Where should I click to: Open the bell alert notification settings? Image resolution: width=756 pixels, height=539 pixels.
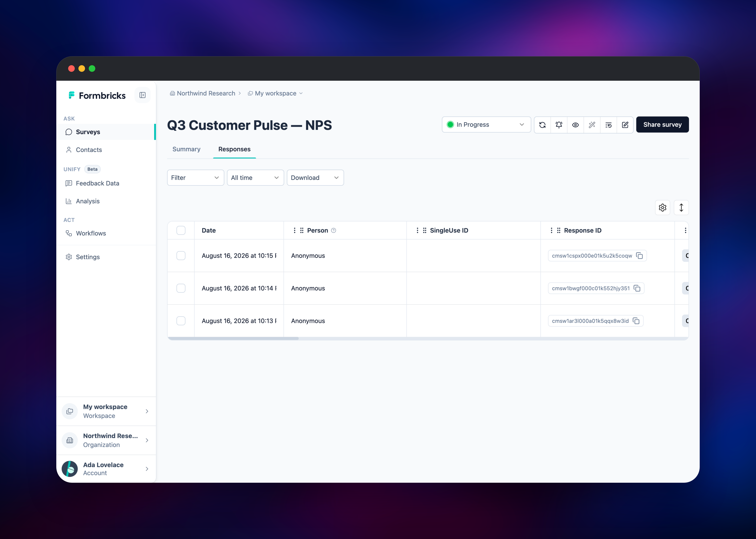559,125
